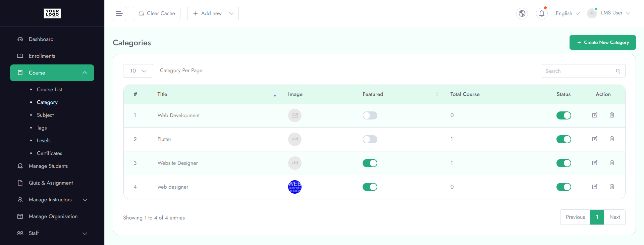Click the Total Course column header
Image resolution: width=644 pixels, height=245 pixels.
tap(465, 94)
